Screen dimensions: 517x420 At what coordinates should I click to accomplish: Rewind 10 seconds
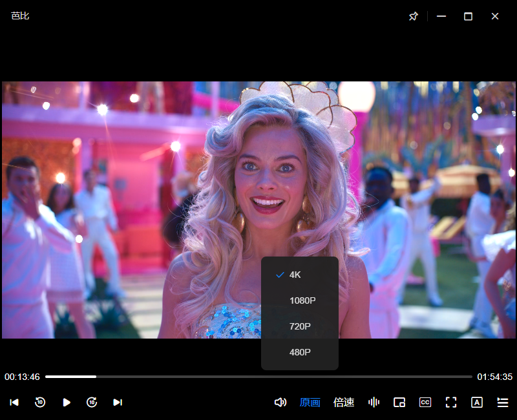(x=40, y=403)
